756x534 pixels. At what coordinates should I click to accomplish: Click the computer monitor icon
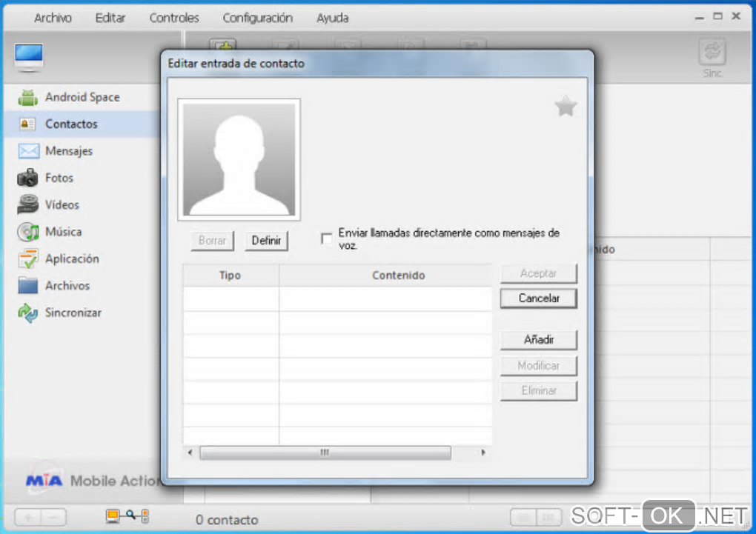point(28,57)
